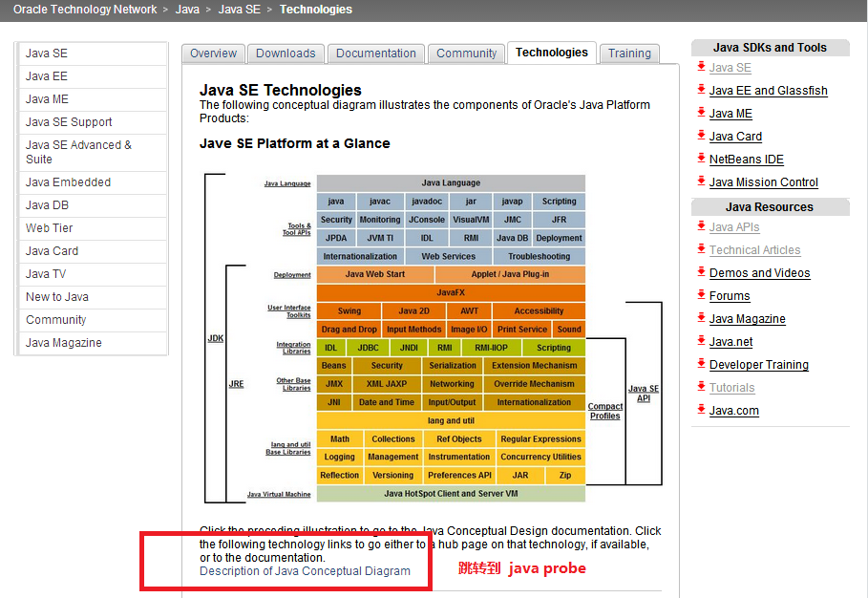Click the javadoc box in diagram
Image resolution: width=868 pixels, height=598 pixels.
pos(426,202)
